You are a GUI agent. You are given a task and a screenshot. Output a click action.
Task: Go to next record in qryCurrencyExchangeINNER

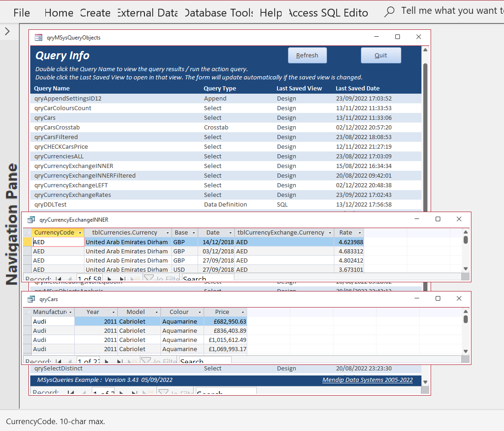pyautogui.click(x=110, y=279)
